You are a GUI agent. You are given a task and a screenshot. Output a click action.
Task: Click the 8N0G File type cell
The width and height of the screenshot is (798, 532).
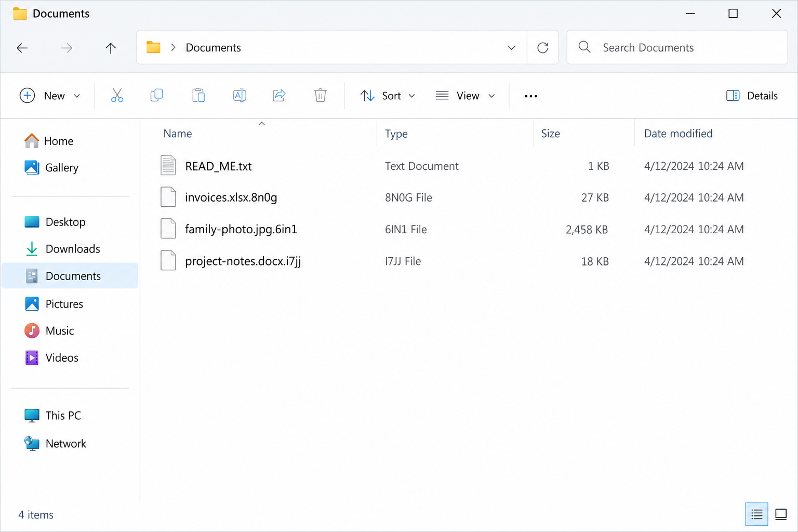pos(408,197)
